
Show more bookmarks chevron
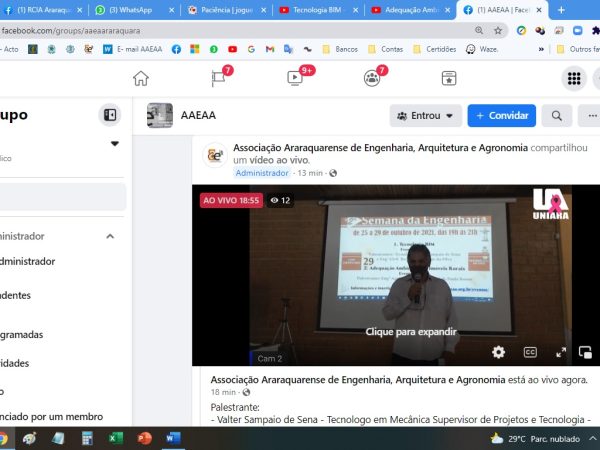pyautogui.click(x=541, y=49)
